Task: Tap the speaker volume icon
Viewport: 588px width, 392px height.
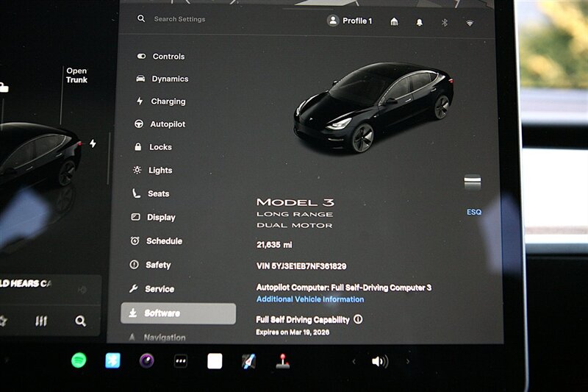Action: pyautogui.click(x=379, y=361)
